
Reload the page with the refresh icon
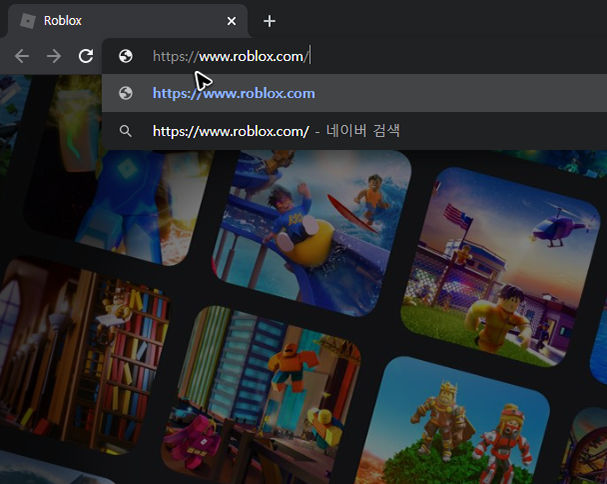click(86, 56)
